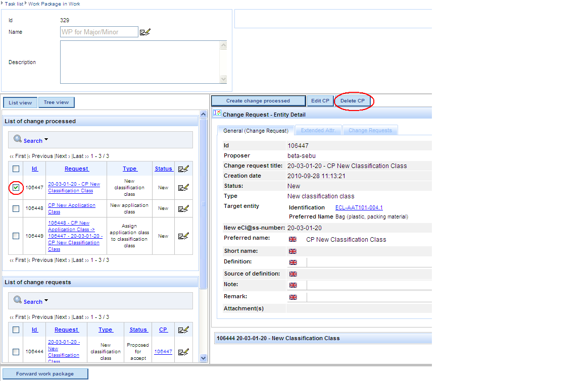Click edit icon for change request 106444
The image size is (588, 381).
[x=183, y=352]
